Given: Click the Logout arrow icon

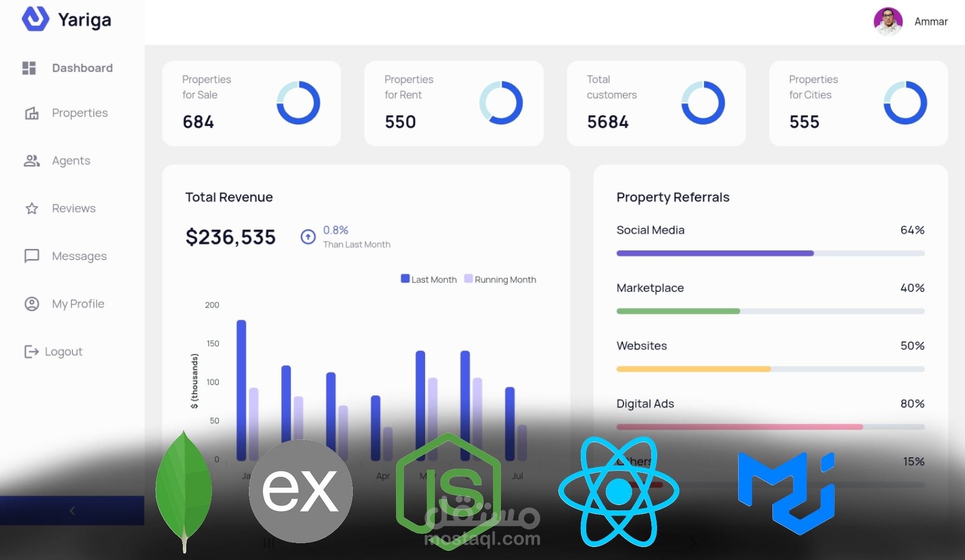Looking at the screenshot, I should pos(31,352).
